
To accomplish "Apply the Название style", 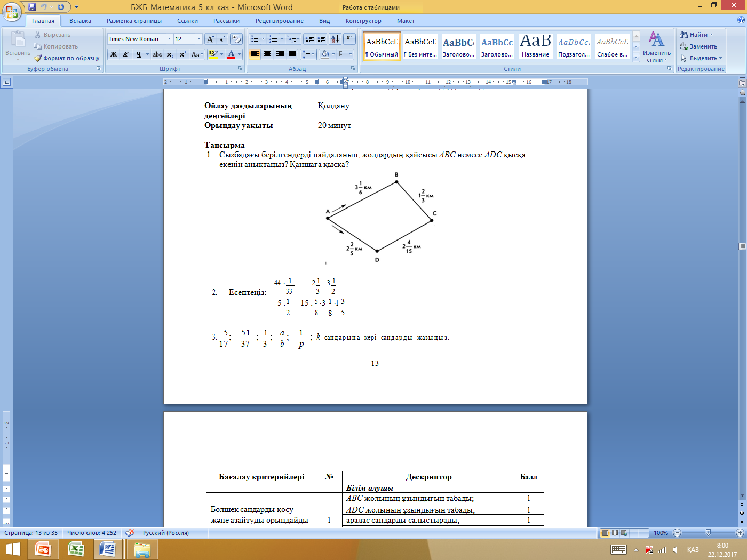I will pyautogui.click(x=535, y=47).
